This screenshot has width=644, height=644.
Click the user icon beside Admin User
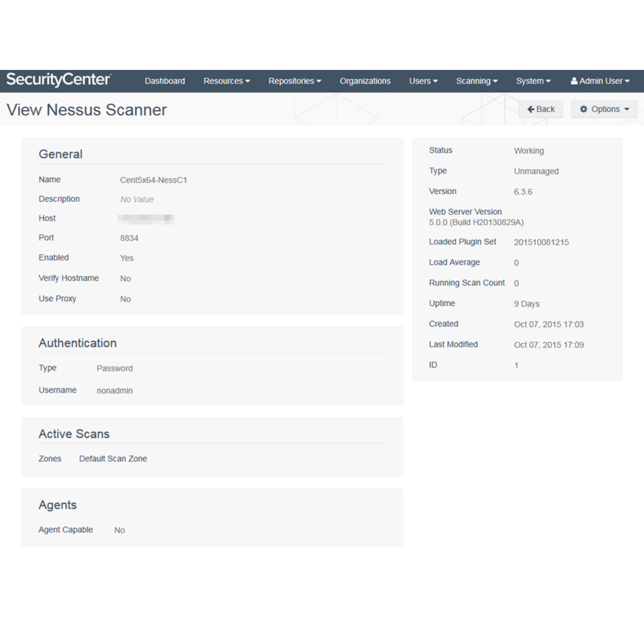pos(574,80)
